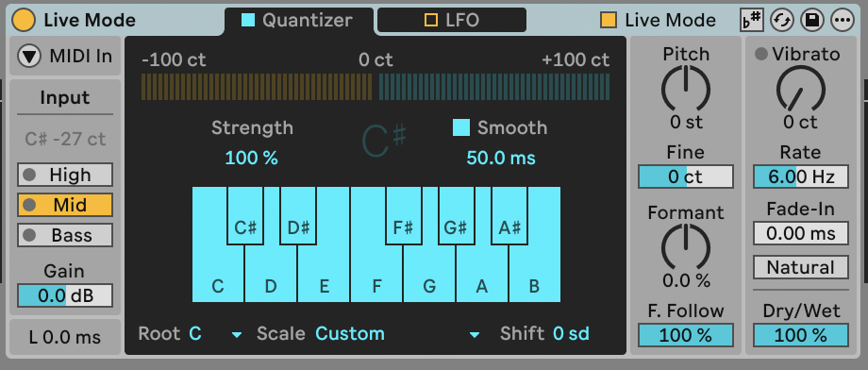
Task: Click the Fine 0 ct slider
Action: pyautogui.click(x=686, y=177)
